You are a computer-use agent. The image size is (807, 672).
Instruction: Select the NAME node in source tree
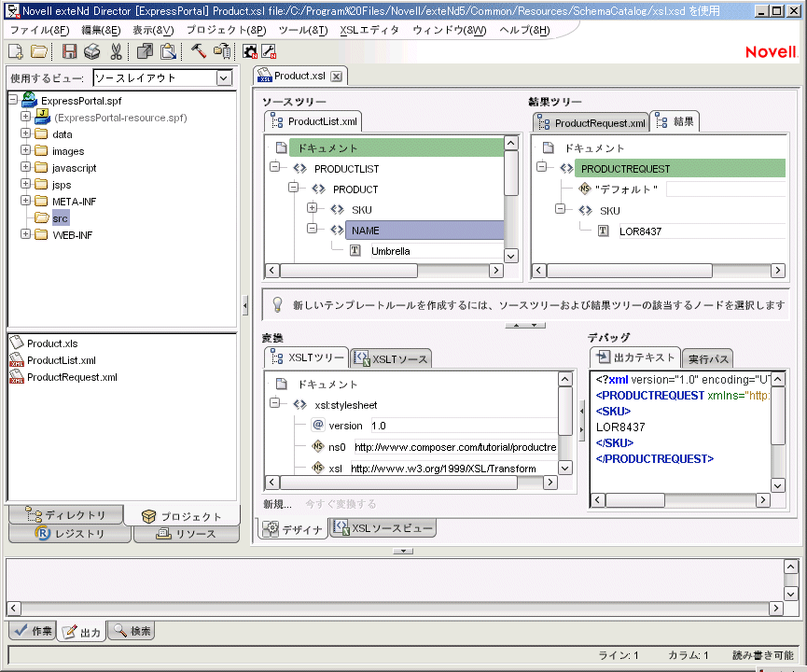click(x=366, y=230)
